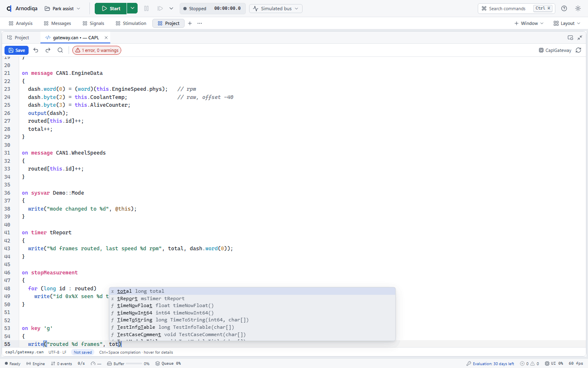Open the Signals tab
The width and height of the screenshot is (588, 368).
[x=93, y=23]
